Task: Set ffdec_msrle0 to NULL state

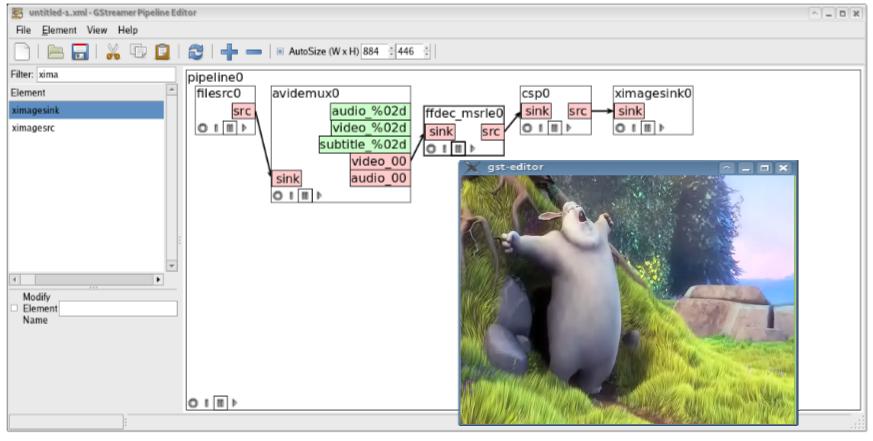Action: tap(430, 149)
